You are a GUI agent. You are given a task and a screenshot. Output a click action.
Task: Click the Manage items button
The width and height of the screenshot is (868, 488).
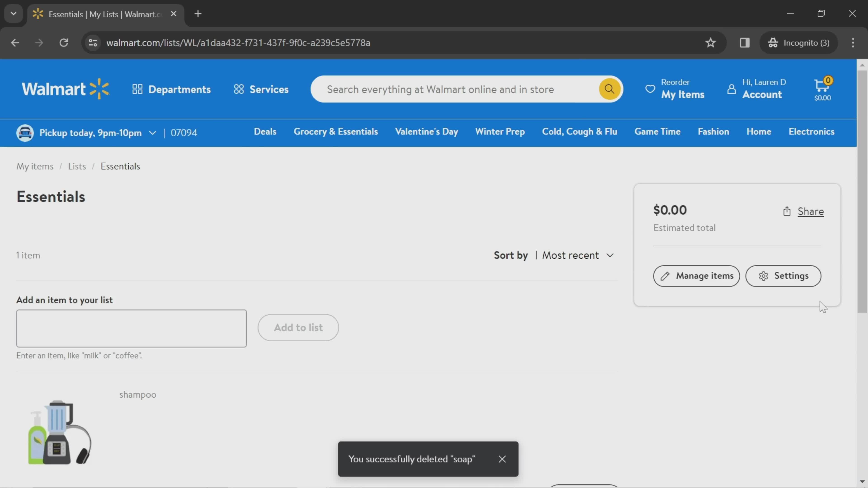click(x=696, y=276)
